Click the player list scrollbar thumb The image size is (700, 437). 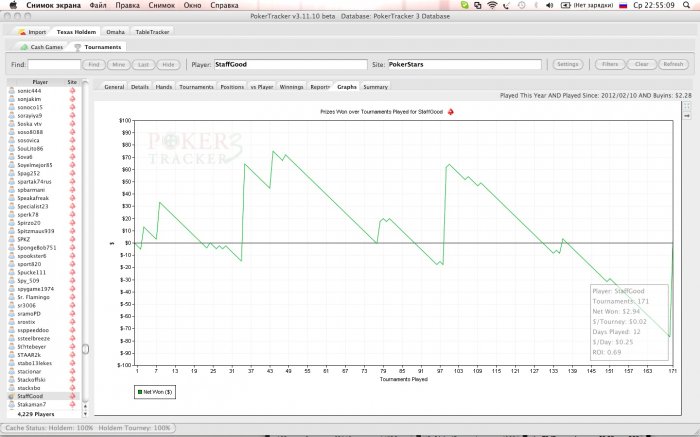point(85,349)
